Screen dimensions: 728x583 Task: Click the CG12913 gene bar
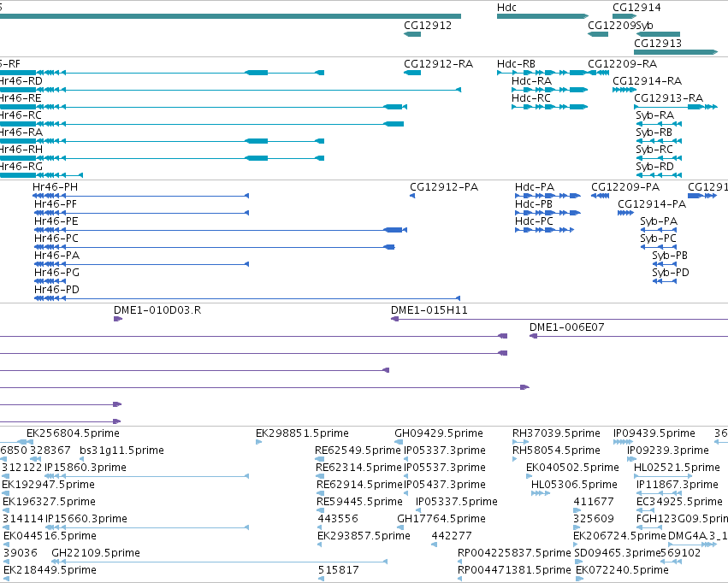click(x=676, y=52)
